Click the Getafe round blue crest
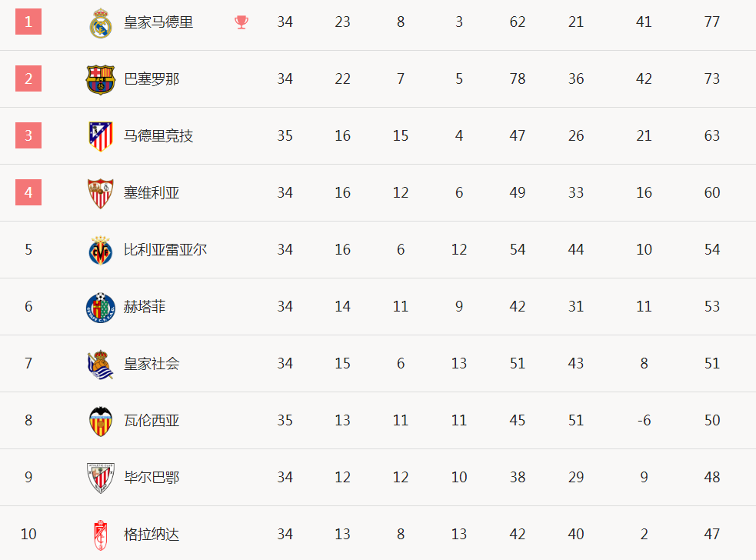 coord(100,307)
